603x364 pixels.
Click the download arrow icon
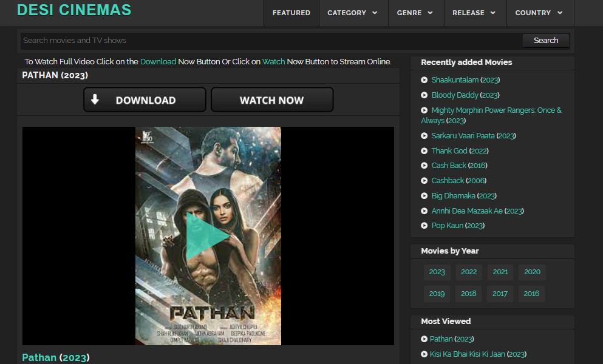click(95, 99)
